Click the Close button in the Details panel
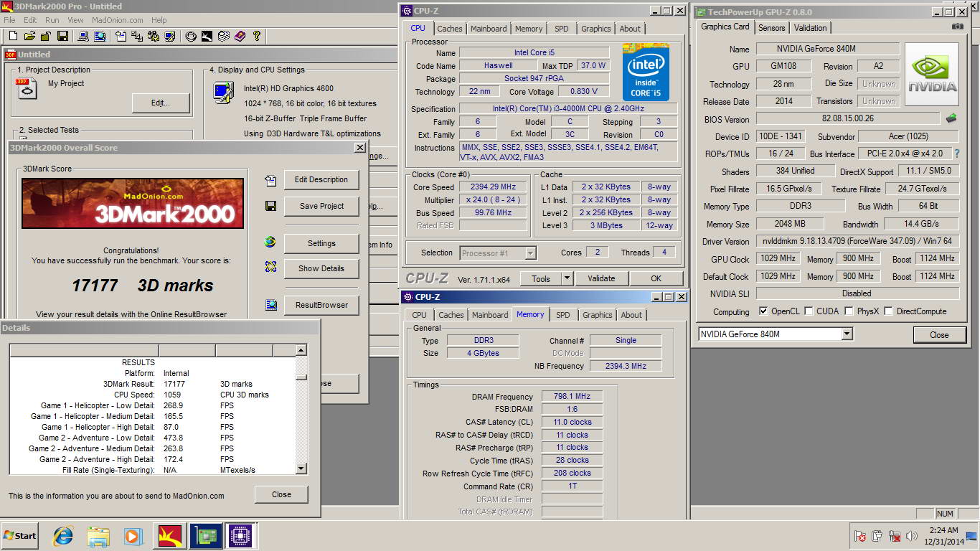This screenshot has height=551, width=980. pyautogui.click(x=281, y=494)
